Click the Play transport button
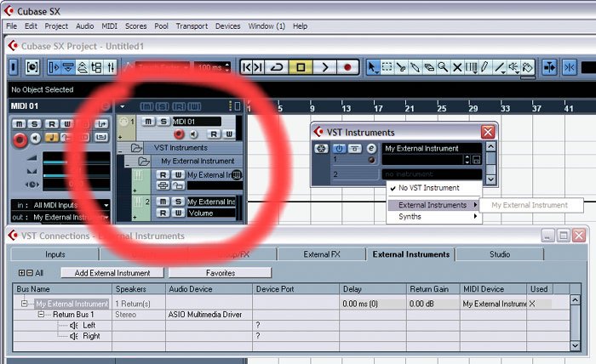The width and height of the screenshot is (596, 364). click(x=324, y=67)
